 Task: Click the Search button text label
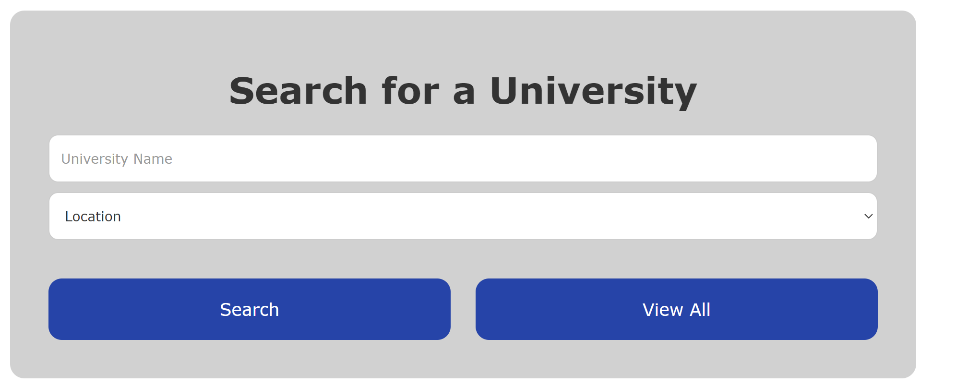tap(249, 310)
